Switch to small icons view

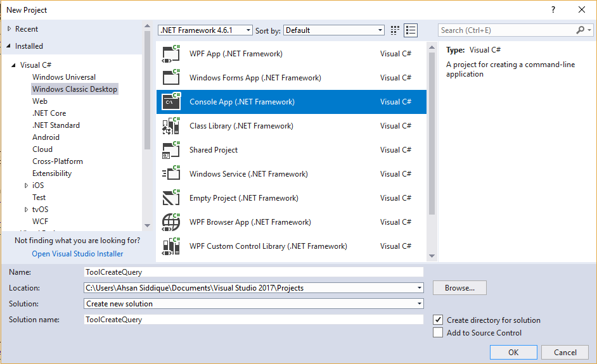tap(395, 30)
